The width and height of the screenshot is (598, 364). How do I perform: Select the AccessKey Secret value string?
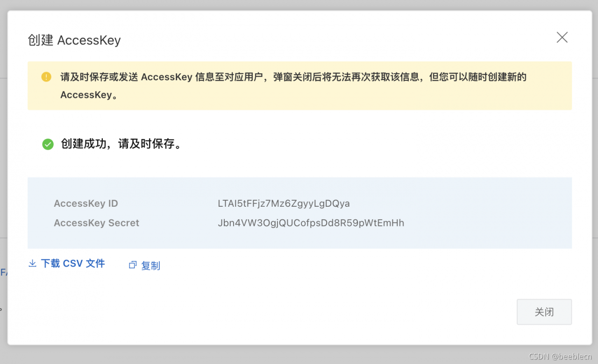311,223
